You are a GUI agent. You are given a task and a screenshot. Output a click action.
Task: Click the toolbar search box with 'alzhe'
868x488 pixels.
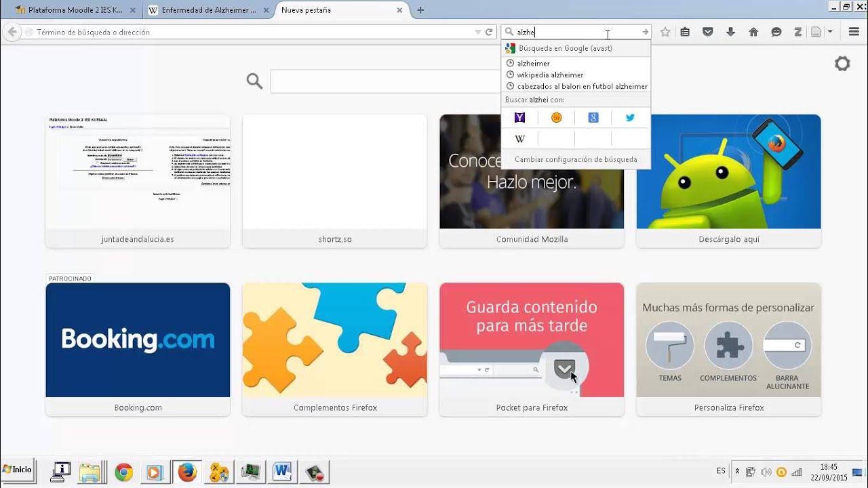(576, 32)
